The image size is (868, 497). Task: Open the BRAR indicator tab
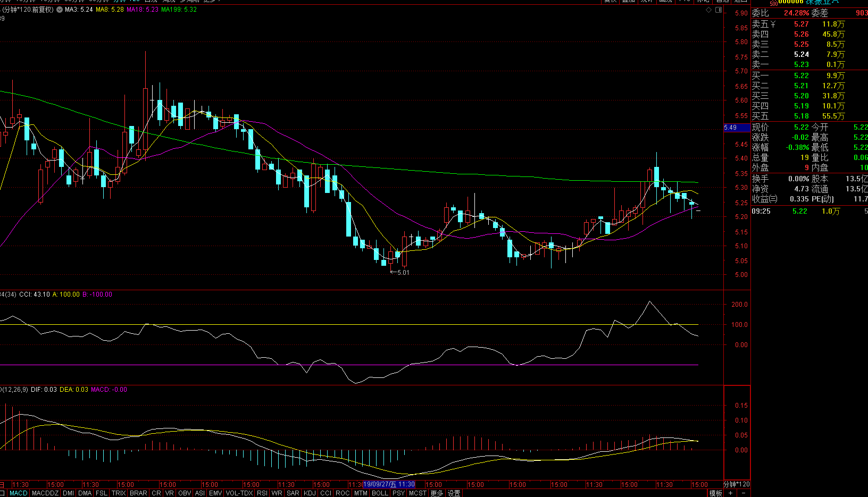click(138, 493)
